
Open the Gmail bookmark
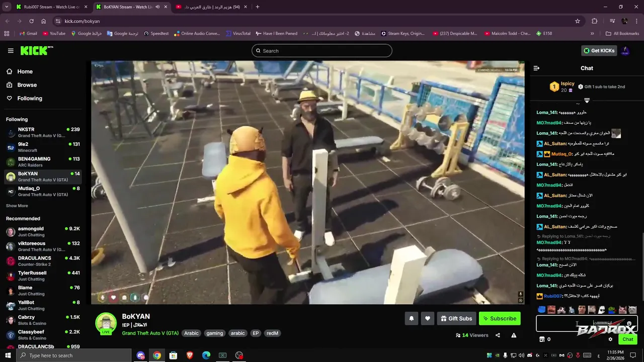[x=28, y=34]
